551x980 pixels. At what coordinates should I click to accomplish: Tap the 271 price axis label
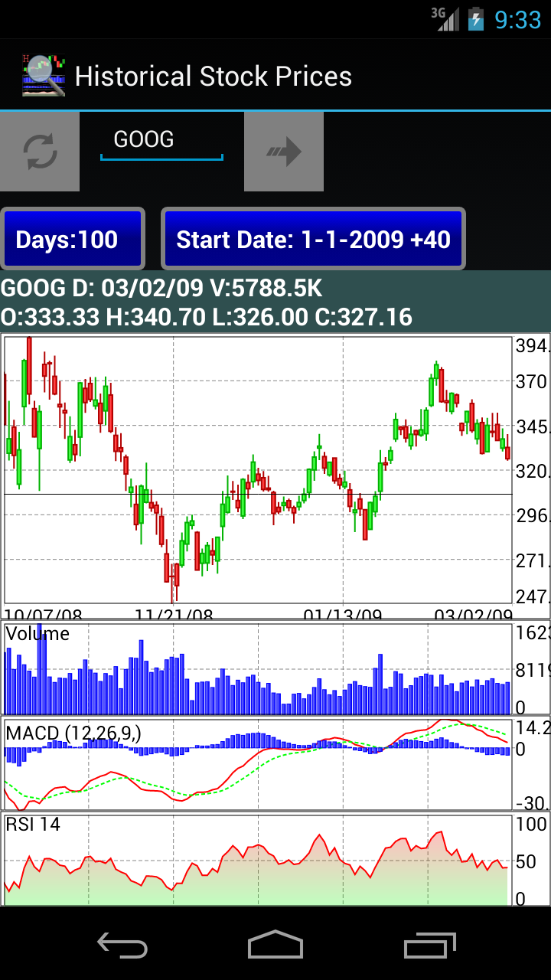click(533, 560)
